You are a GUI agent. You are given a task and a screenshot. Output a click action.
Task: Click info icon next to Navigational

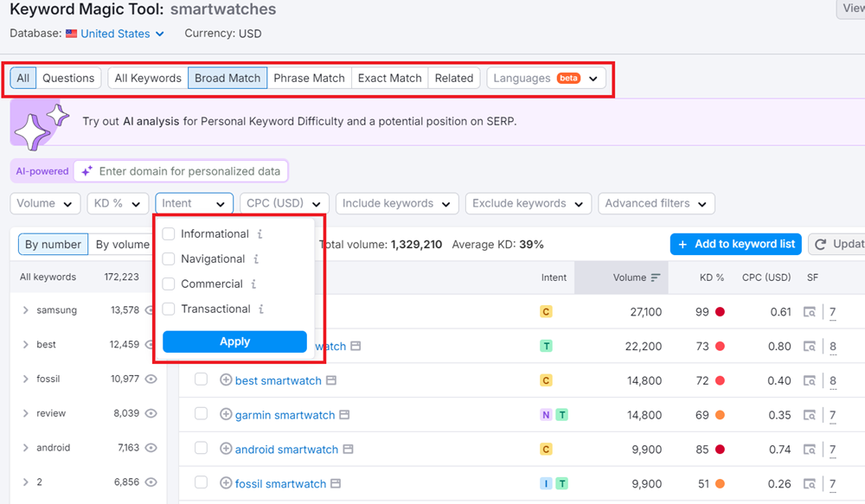pos(256,259)
